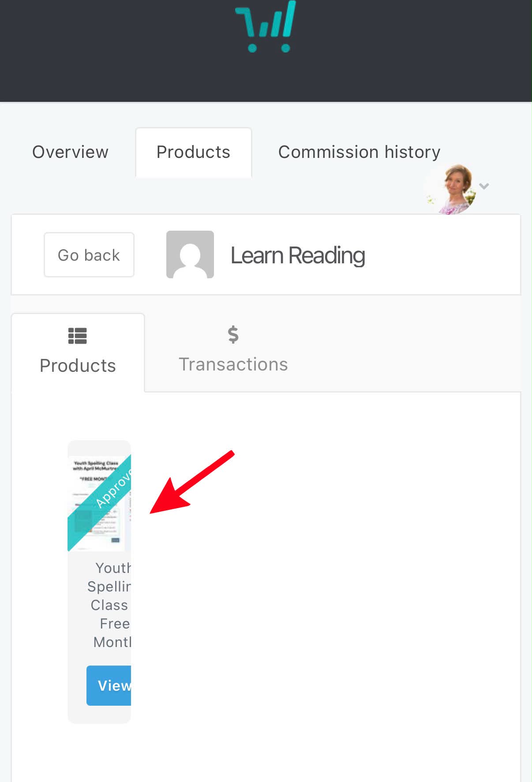Viewport: 532px width, 782px height.
Task: Open the Youth Spelling Class product thumbnail
Action: coord(99,503)
